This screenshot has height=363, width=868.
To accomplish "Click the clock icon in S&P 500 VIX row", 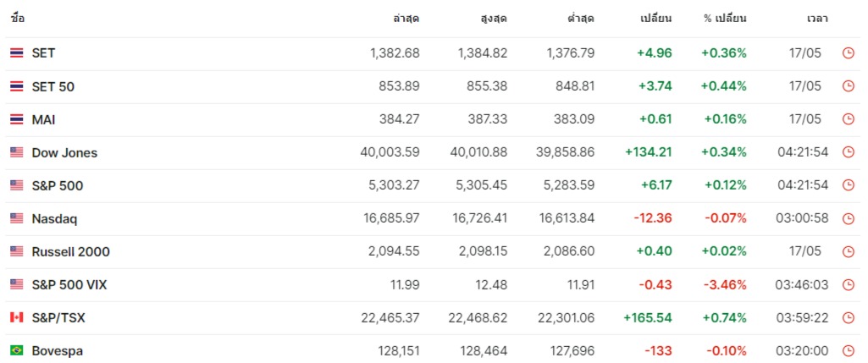I will click(849, 284).
